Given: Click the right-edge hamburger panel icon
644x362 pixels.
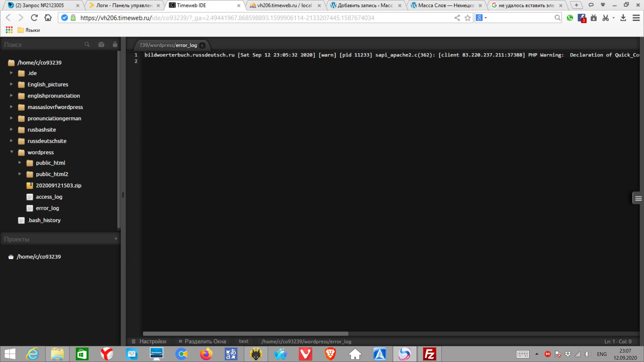Looking at the screenshot, I should [x=638, y=198].
